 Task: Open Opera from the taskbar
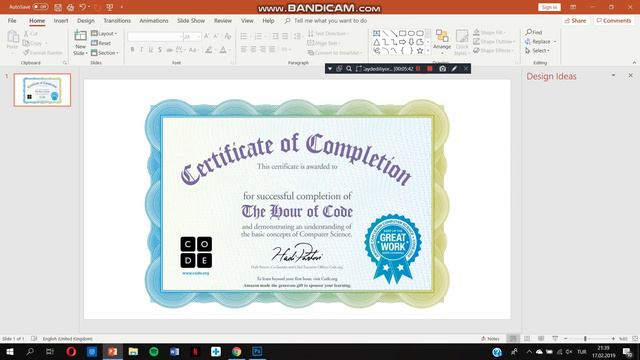point(71,351)
